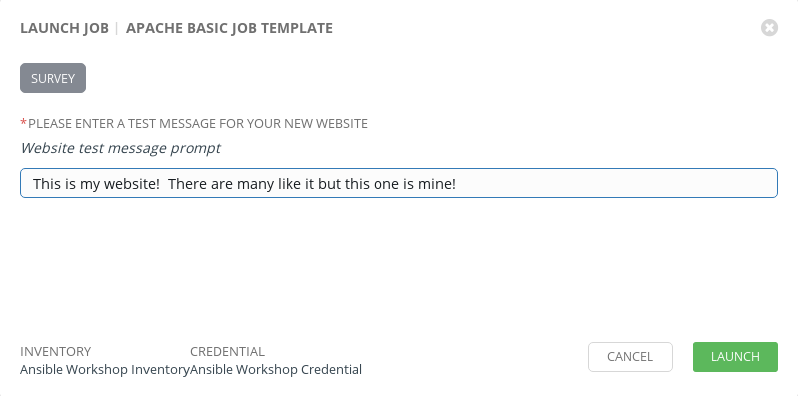Screen dimensions: 798x396
Task: Focus the website test message field
Action: [x=398, y=183]
